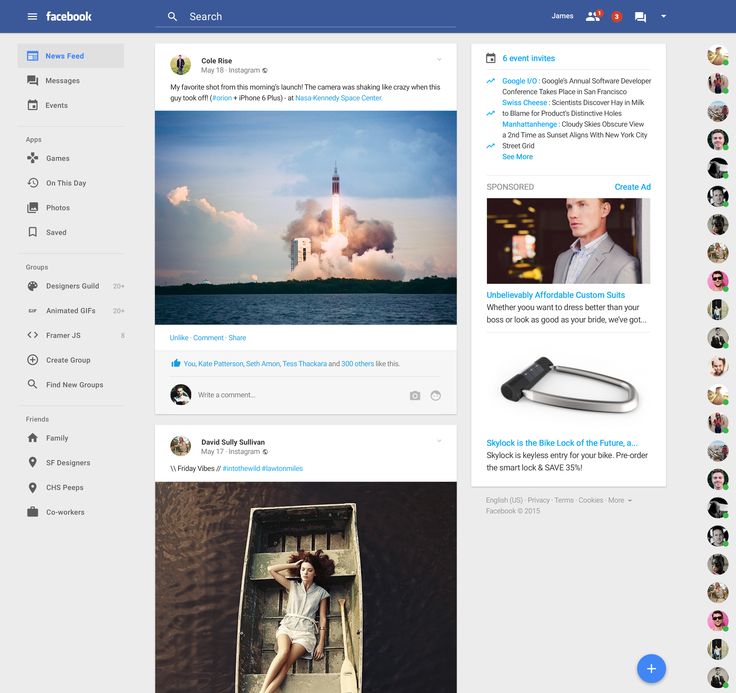Open the chat messages icon in header
This screenshot has height=693, width=736.
(640, 17)
